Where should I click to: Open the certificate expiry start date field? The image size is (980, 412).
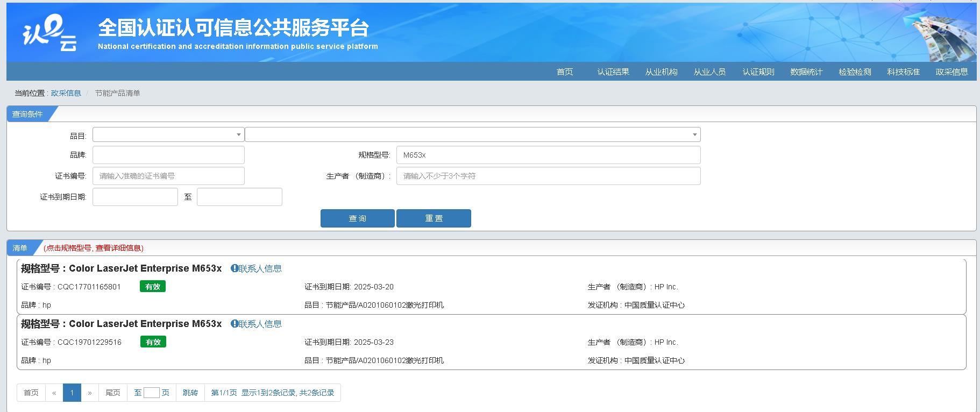tap(135, 197)
